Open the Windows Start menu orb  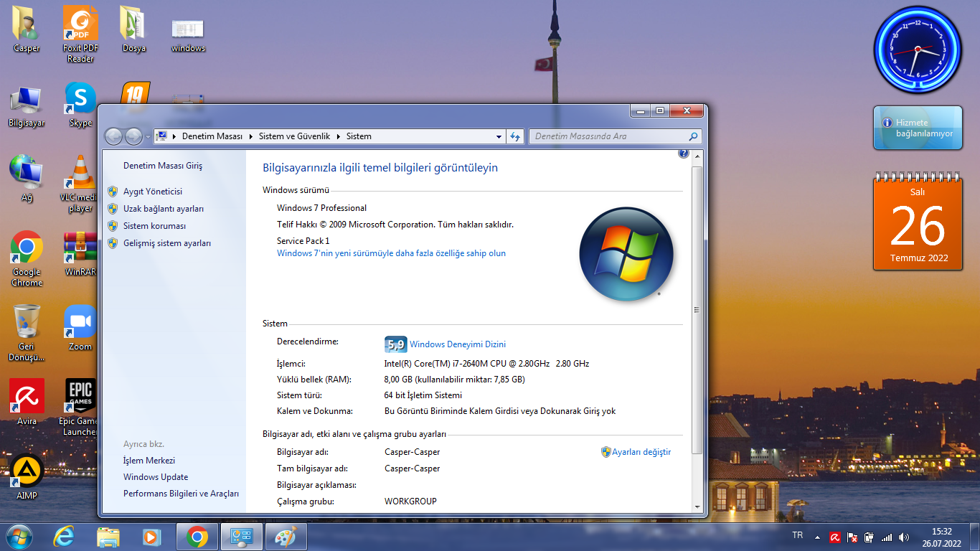(x=19, y=536)
